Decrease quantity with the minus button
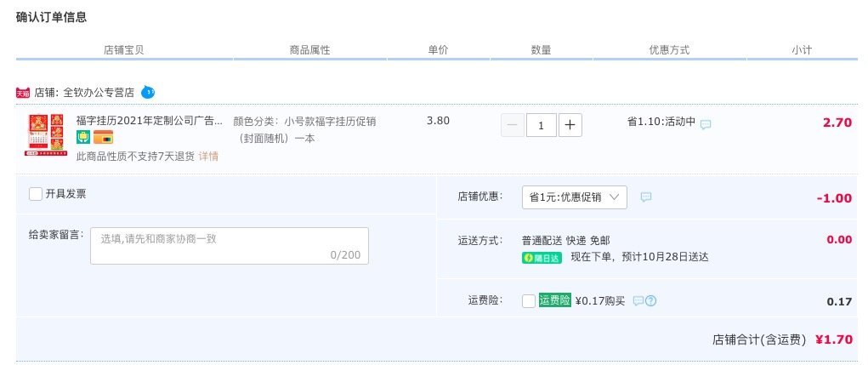 point(512,125)
